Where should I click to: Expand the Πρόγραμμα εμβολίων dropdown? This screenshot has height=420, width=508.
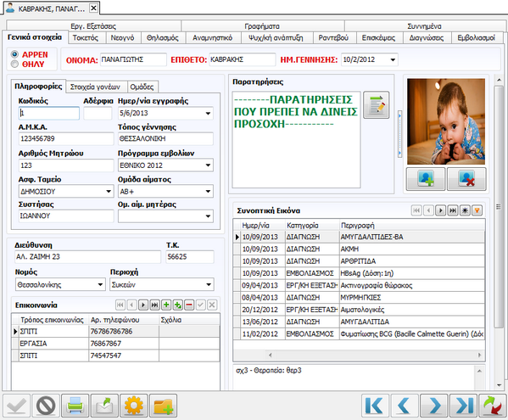pos(208,165)
